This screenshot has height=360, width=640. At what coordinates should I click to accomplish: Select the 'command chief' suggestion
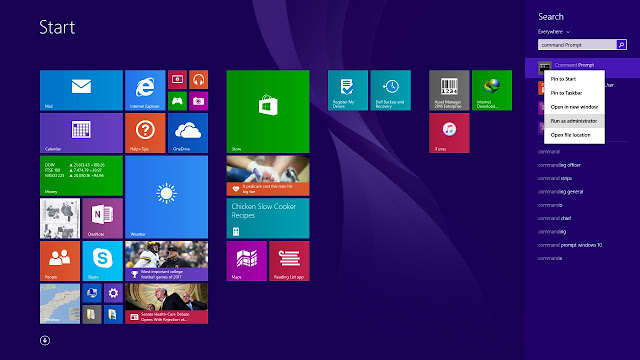pos(554,218)
